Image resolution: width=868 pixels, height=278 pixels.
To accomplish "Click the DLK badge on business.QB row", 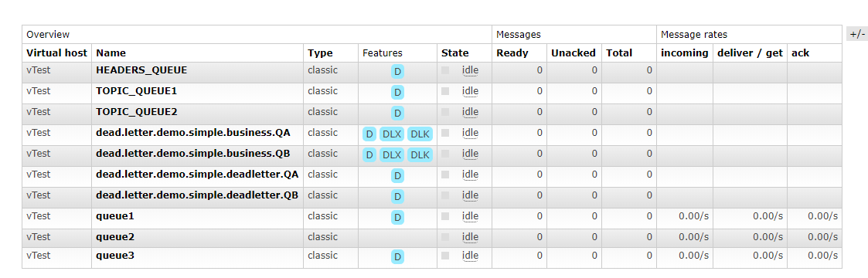I will pyautogui.click(x=420, y=154).
